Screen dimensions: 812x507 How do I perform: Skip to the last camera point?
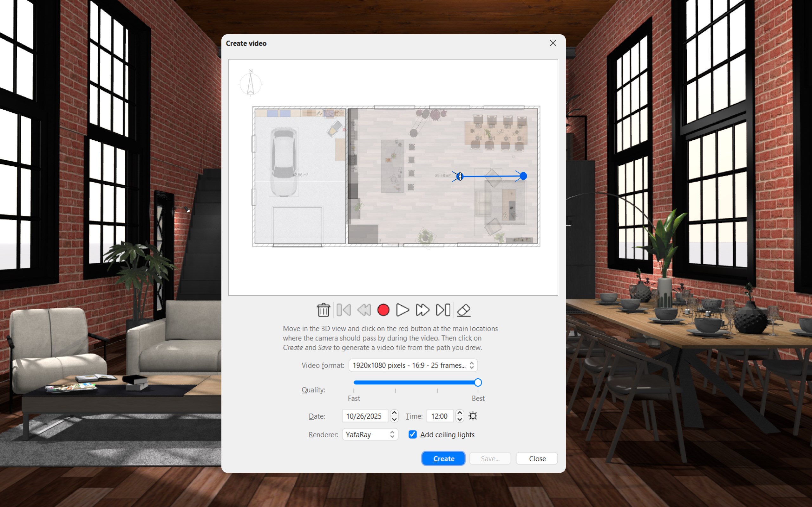[442, 310]
